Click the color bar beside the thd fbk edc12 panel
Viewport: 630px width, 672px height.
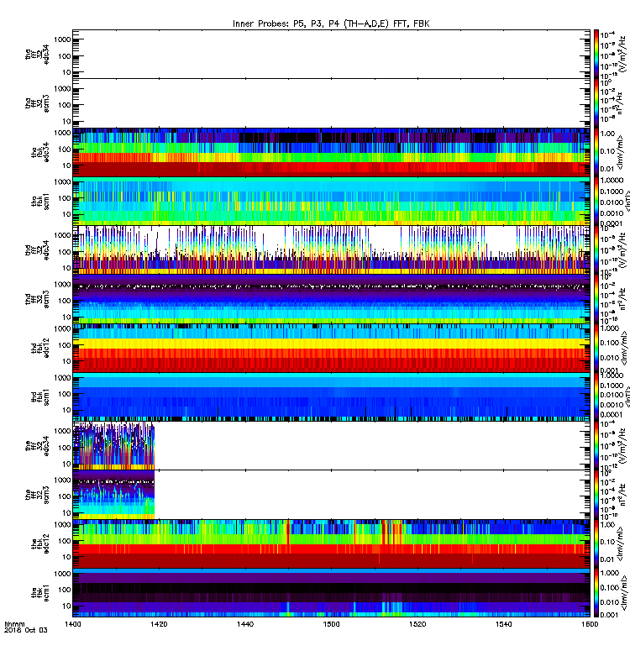pos(596,348)
